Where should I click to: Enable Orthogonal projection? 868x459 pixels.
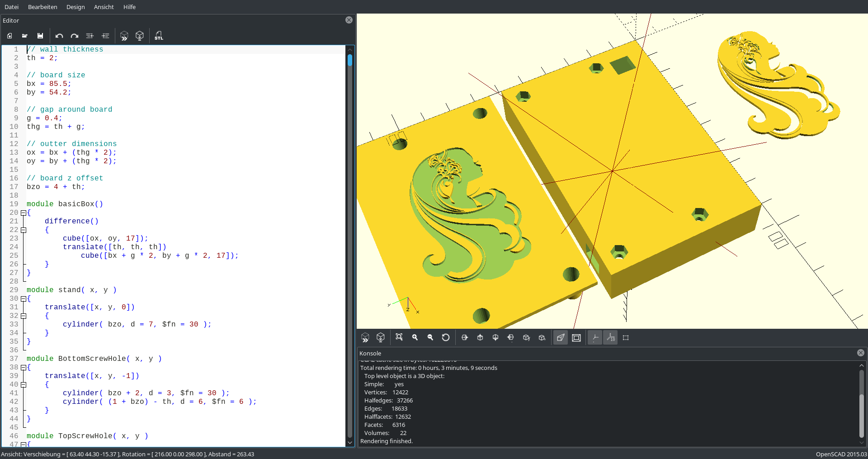[x=576, y=337]
